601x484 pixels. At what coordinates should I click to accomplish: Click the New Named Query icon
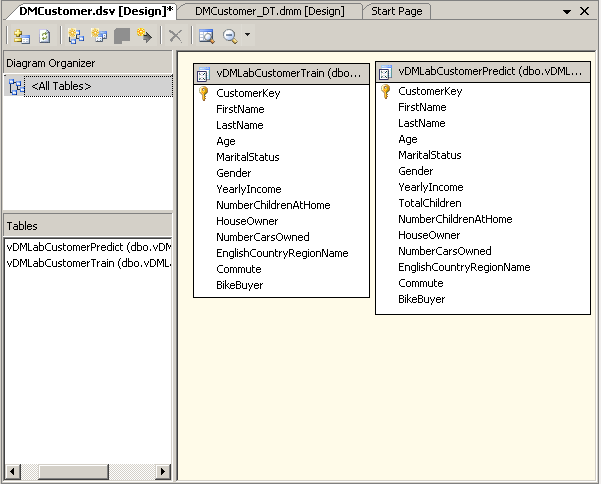click(x=99, y=36)
